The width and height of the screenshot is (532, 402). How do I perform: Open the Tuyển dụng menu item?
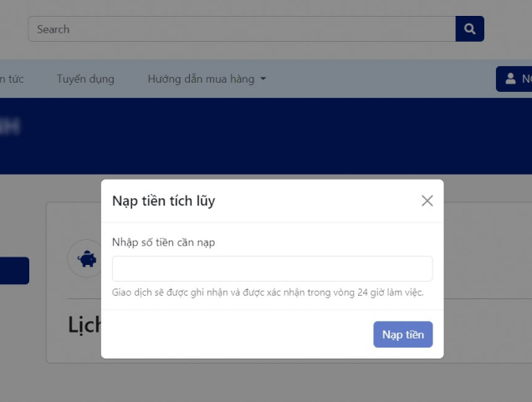coord(85,79)
